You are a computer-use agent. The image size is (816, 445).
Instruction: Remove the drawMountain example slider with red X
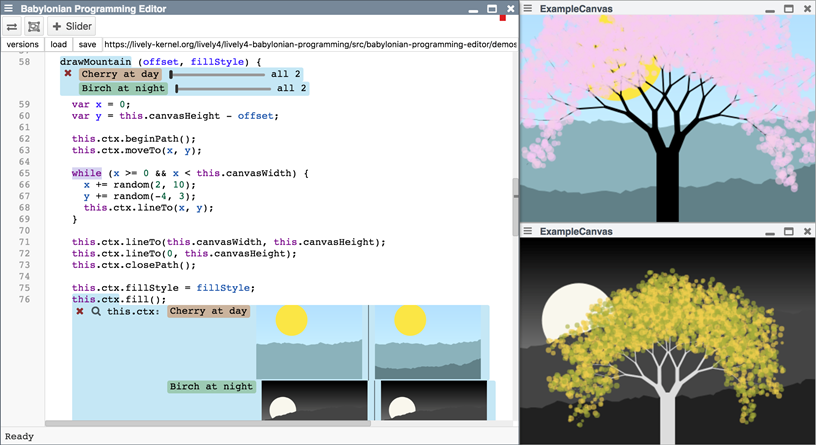click(x=68, y=74)
